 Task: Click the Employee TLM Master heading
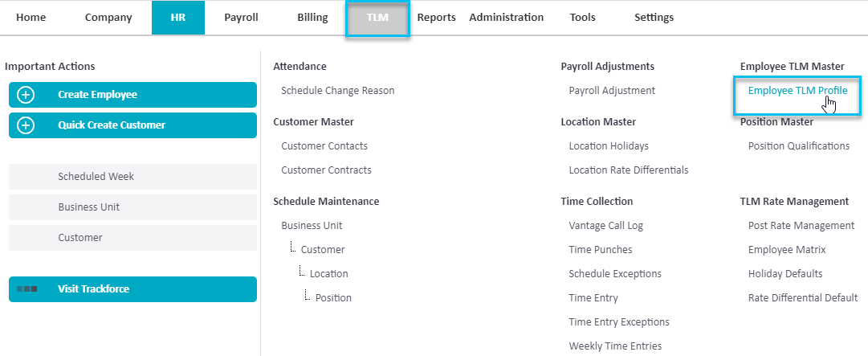pyautogui.click(x=793, y=67)
